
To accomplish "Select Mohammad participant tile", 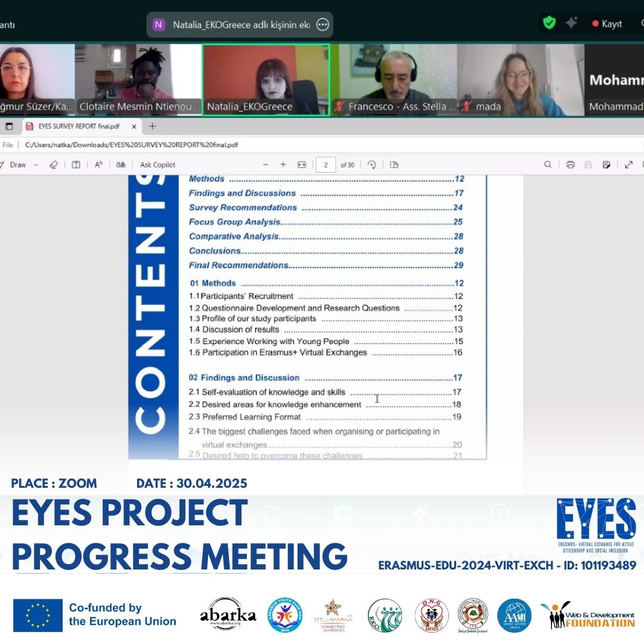I will (x=614, y=80).
